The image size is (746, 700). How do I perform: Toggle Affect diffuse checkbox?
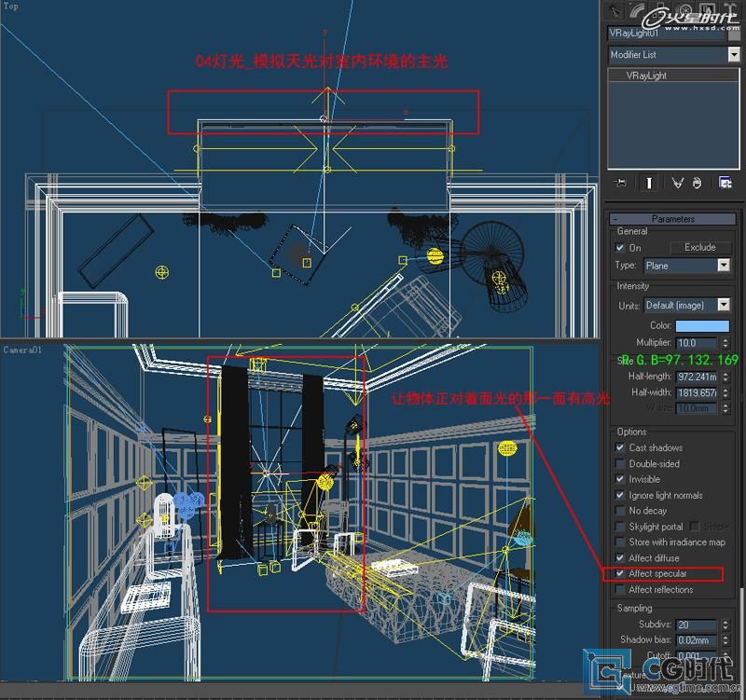click(620, 557)
